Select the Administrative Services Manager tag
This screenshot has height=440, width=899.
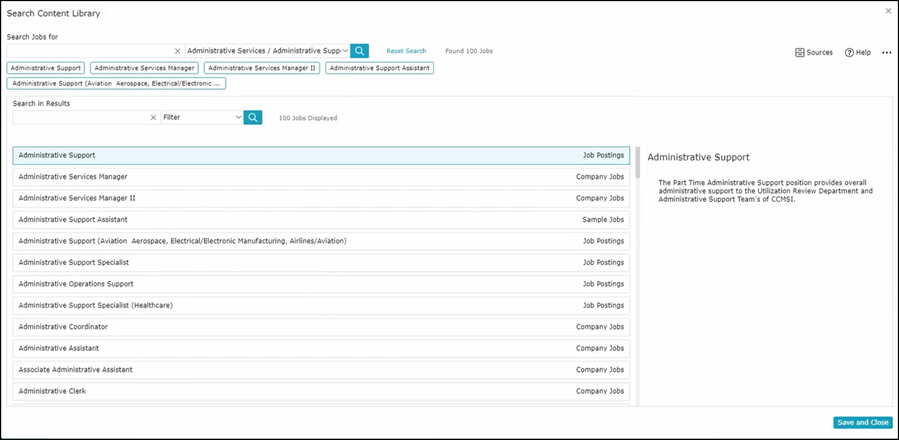pos(144,68)
